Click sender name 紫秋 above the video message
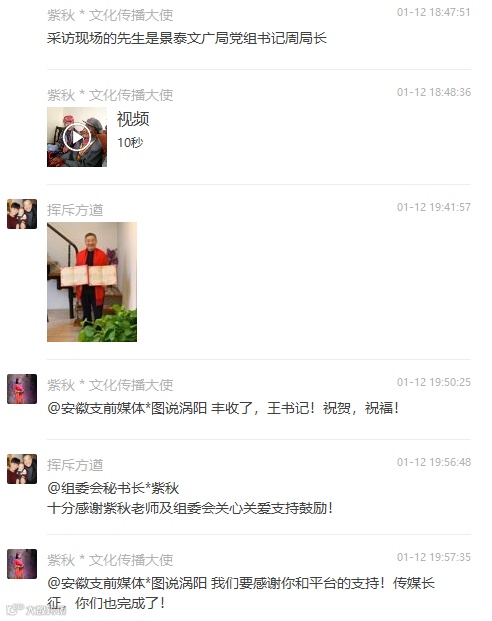 110,95
